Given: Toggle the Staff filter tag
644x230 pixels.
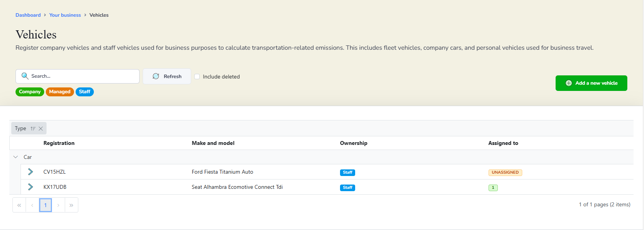Looking at the screenshot, I should (85, 92).
